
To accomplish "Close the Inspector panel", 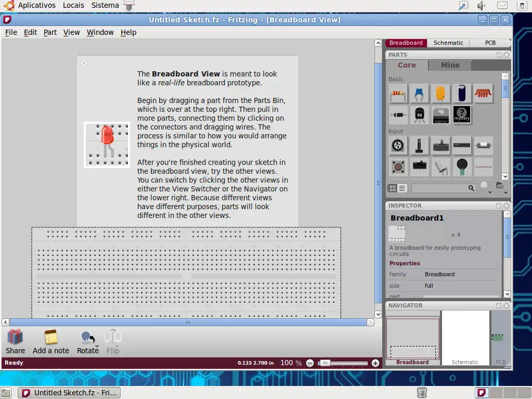I will pyautogui.click(x=507, y=205).
